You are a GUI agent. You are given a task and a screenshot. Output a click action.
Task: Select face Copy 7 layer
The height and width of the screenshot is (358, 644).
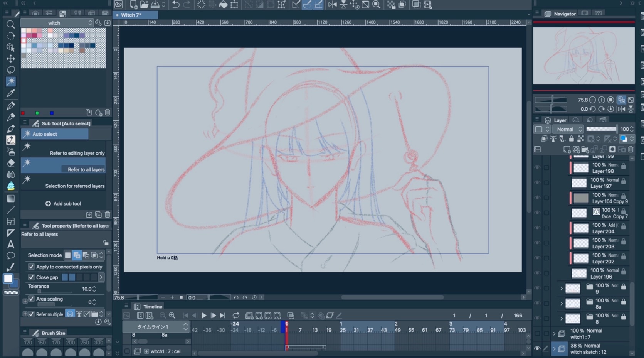tap(600, 213)
